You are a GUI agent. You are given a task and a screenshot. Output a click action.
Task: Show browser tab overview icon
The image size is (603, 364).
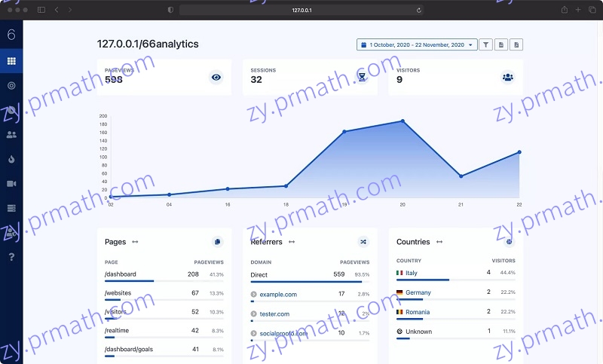click(592, 10)
